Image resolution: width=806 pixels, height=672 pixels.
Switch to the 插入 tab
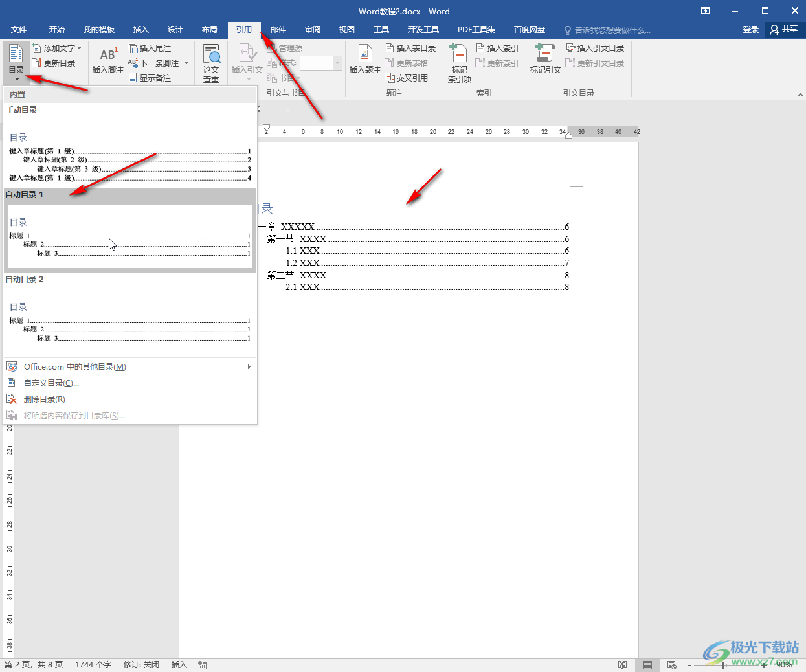[140, 30]
